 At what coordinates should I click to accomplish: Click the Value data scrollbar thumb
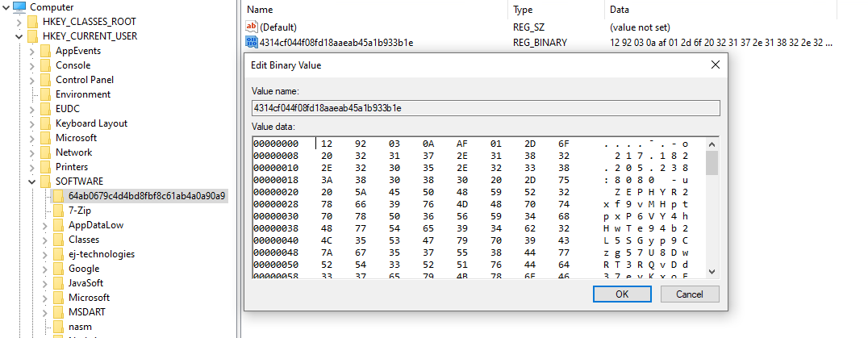(712, 163)
